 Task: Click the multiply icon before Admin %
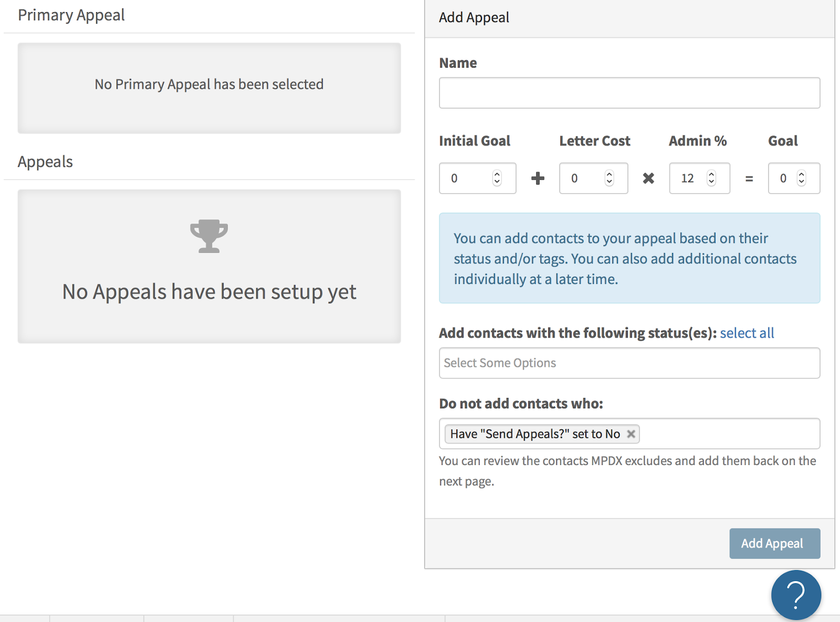tap(648, 178)
